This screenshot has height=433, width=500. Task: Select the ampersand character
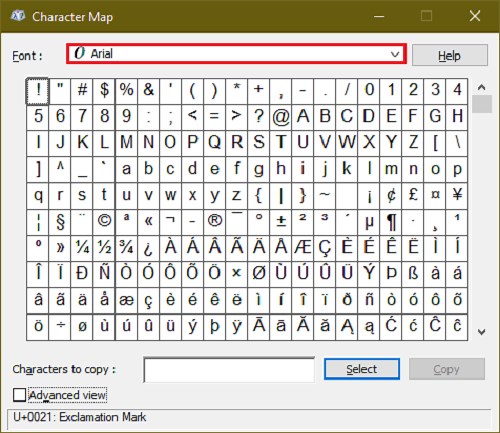pos(148,91)
